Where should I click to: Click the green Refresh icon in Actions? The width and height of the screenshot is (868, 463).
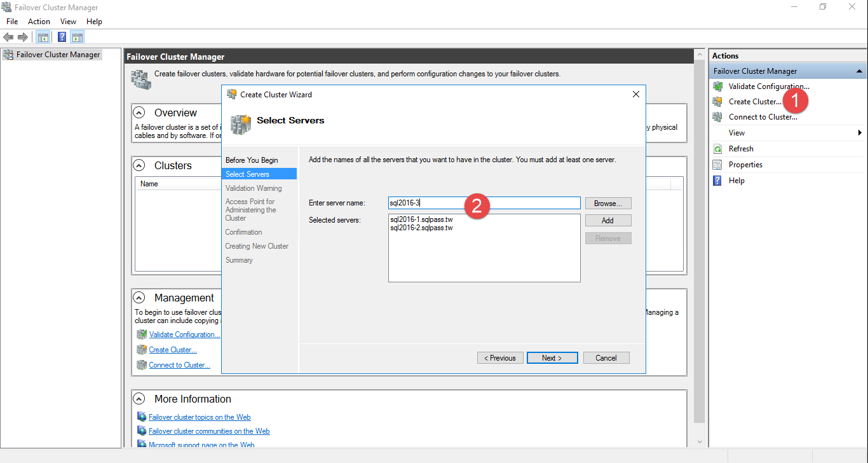pos(717,149)
